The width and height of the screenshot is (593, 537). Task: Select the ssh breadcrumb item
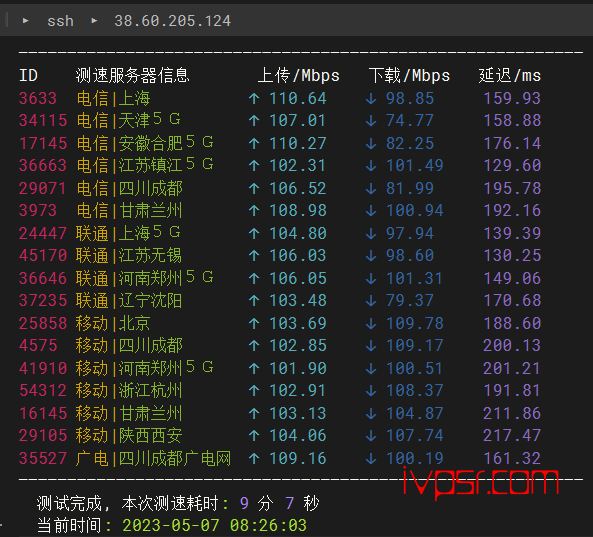pos(60,21)
